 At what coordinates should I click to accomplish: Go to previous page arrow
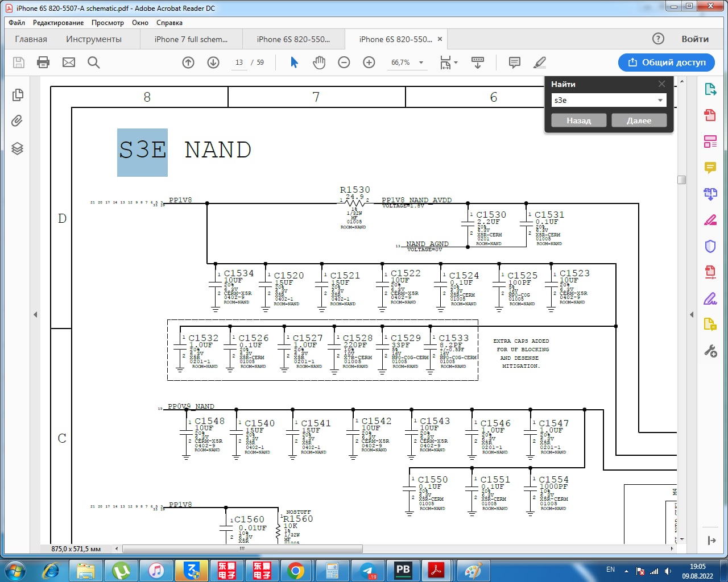point(188,63)
